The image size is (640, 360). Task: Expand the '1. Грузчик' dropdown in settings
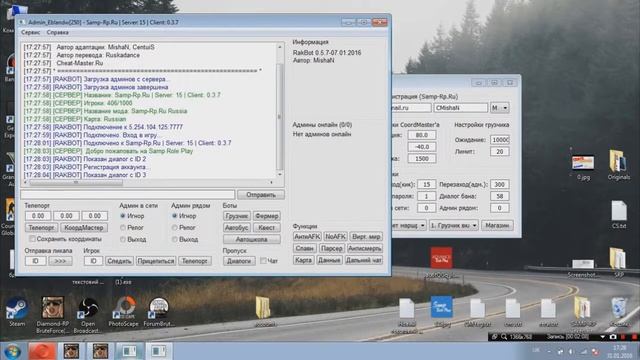pos(453,225)
